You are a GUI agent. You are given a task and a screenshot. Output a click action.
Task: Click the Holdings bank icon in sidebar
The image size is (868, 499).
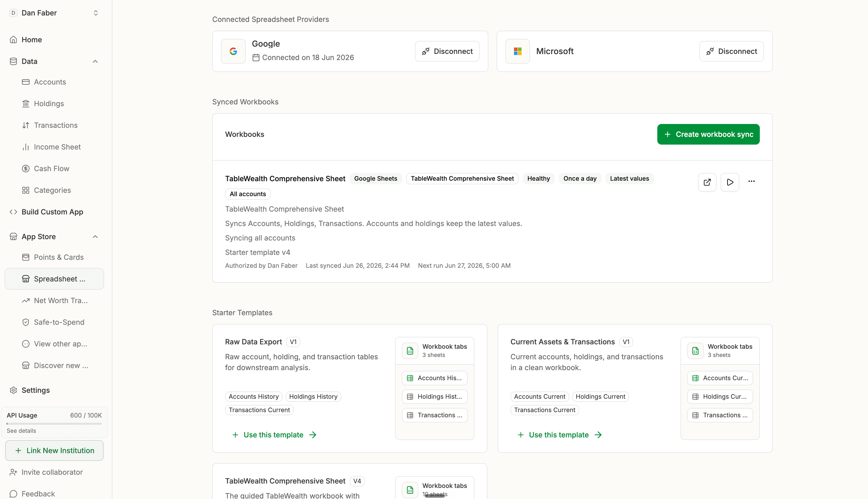coord(26,104)
